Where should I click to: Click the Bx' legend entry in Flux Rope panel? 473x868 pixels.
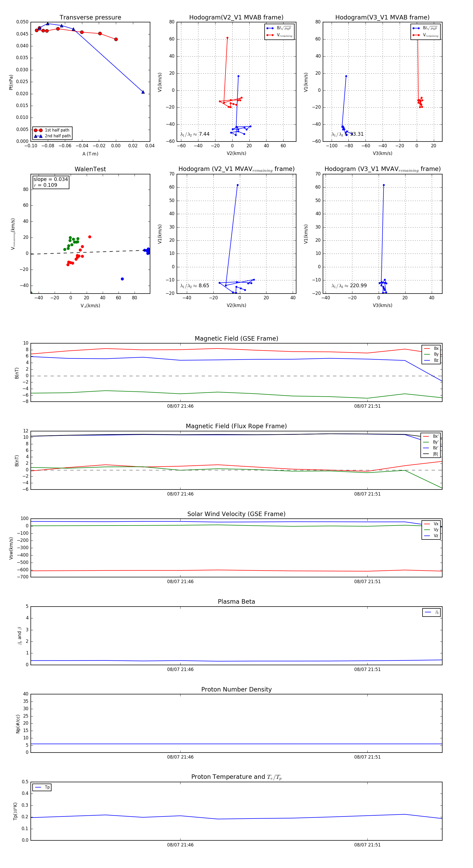click(x=431, y=436)
